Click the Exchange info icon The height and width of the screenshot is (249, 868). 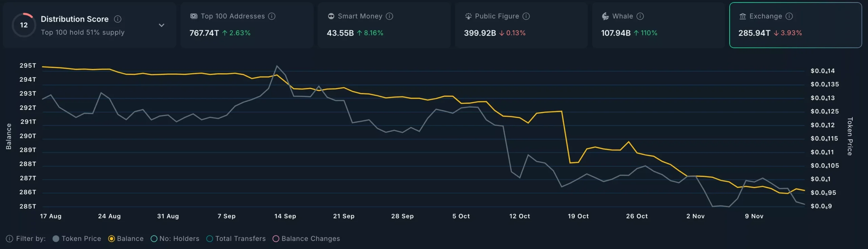789,16
